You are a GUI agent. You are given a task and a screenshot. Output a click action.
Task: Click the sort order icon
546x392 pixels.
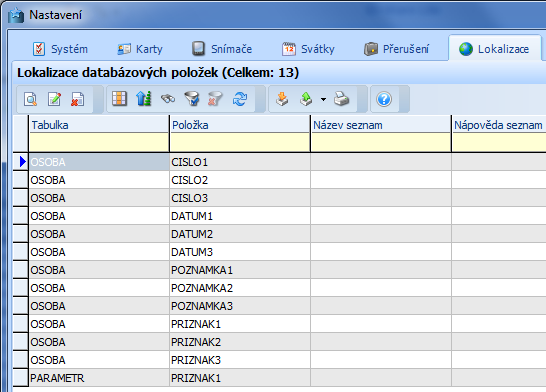pos(144,99)
